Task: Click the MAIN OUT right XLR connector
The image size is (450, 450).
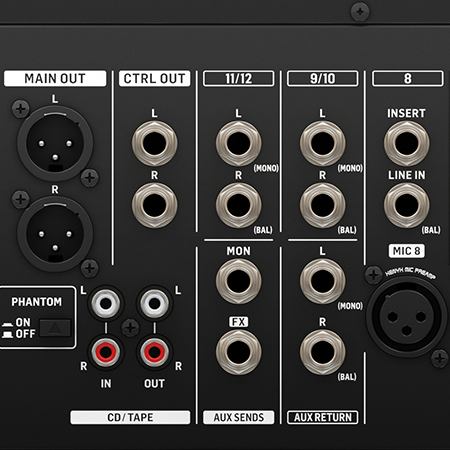Action: click(55, 234)
